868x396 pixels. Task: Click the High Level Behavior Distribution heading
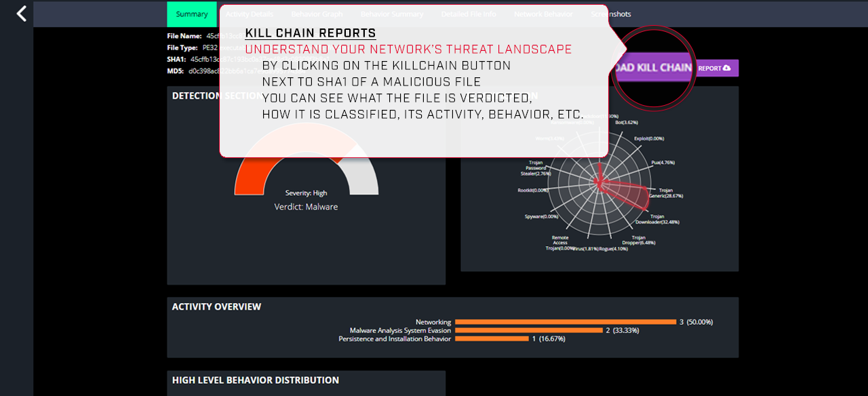256,380
